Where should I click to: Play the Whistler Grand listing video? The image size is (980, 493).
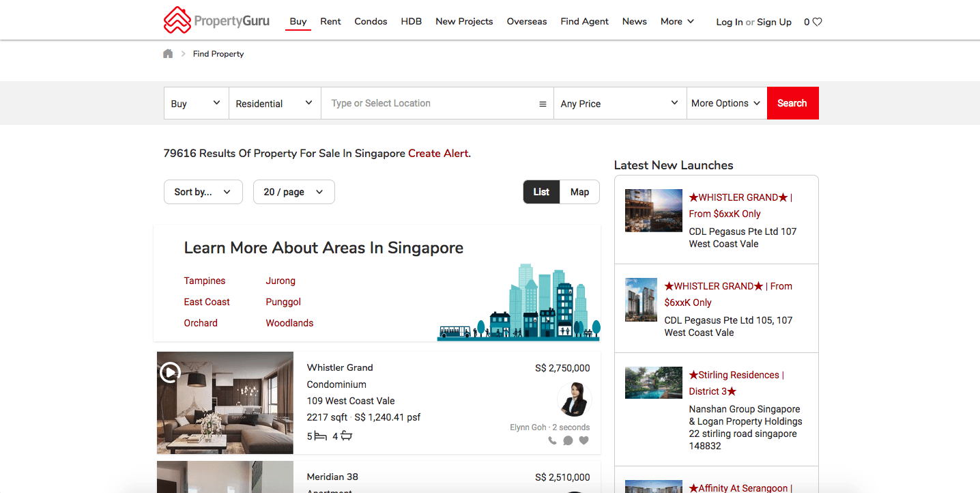pos(170,372)
